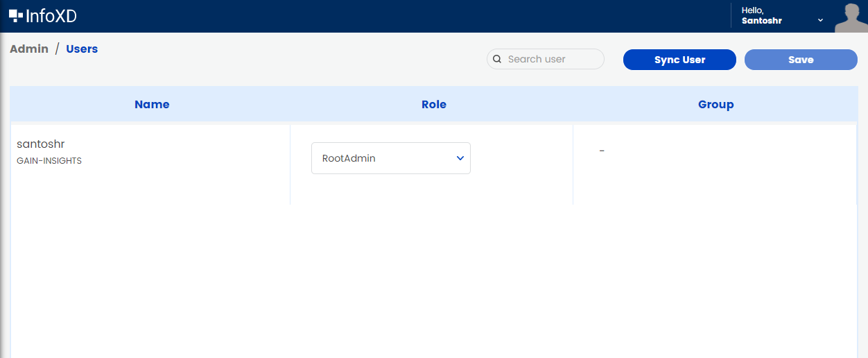This screenshot has width=868, height=358.
Task: Click the InfoXD logo
Action: coord(43,16)
